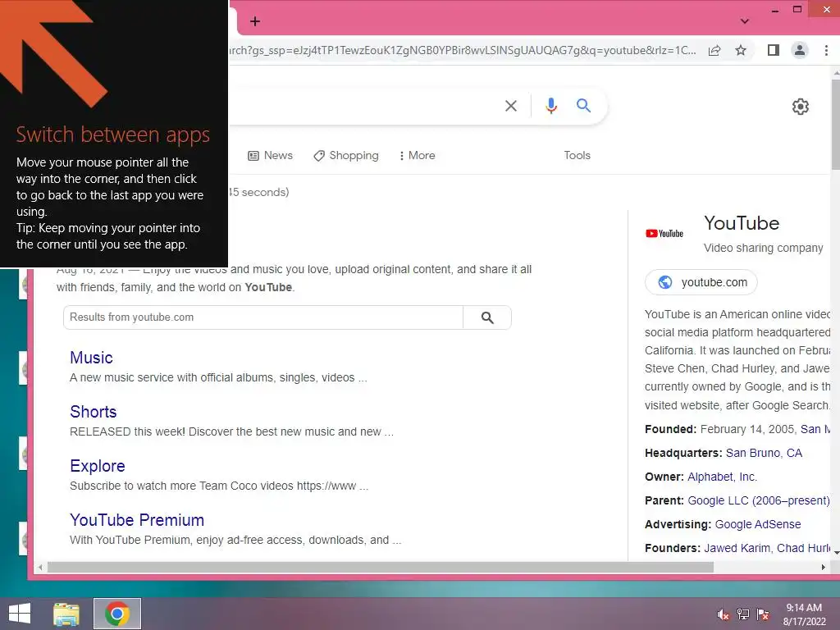Start voice search with microphone

550,106
